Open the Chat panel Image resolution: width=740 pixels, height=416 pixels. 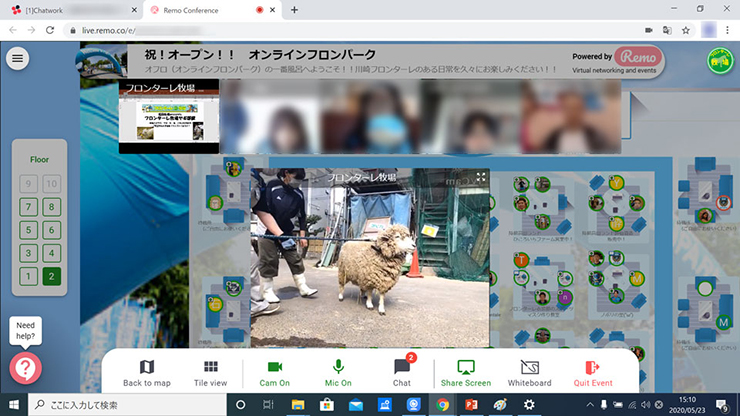[x=402, y=373]
